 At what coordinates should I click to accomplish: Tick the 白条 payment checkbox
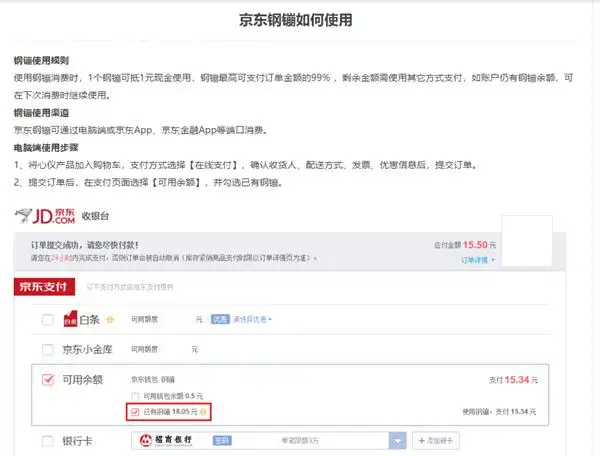coord(47,319)
